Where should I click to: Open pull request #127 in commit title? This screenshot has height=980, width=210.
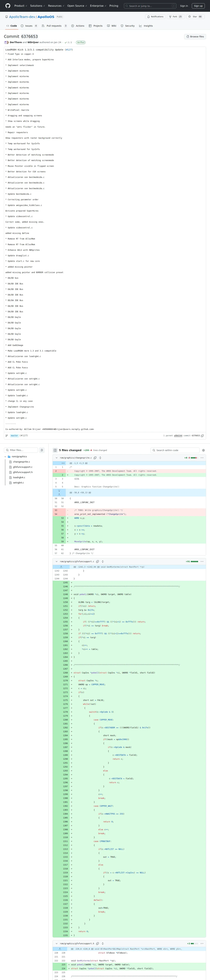coord(69,50)
